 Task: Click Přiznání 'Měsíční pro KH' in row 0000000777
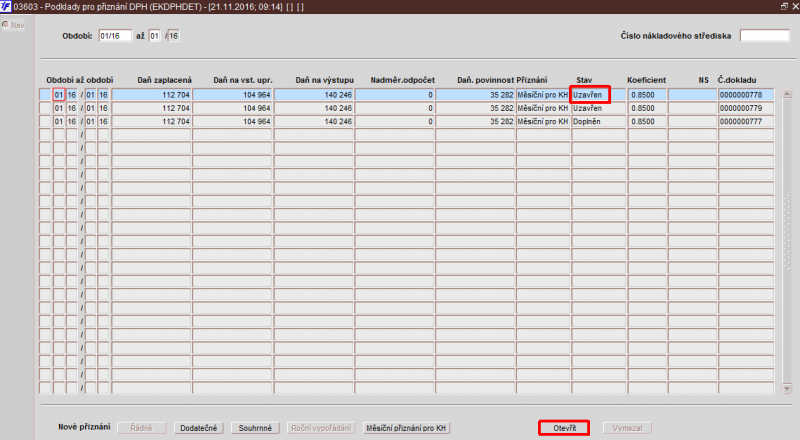pos(543,121)
